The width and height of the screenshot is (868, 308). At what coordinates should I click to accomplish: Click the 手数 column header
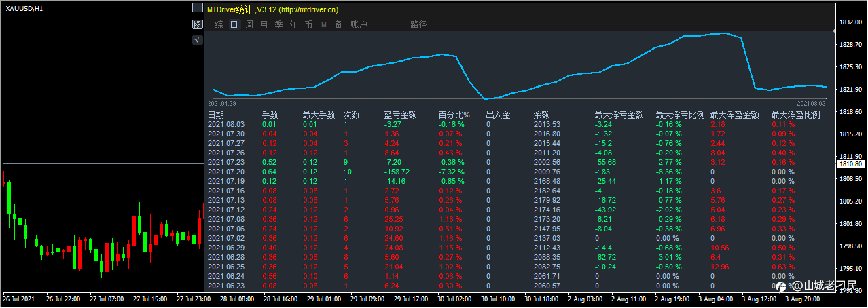point(270,115)
